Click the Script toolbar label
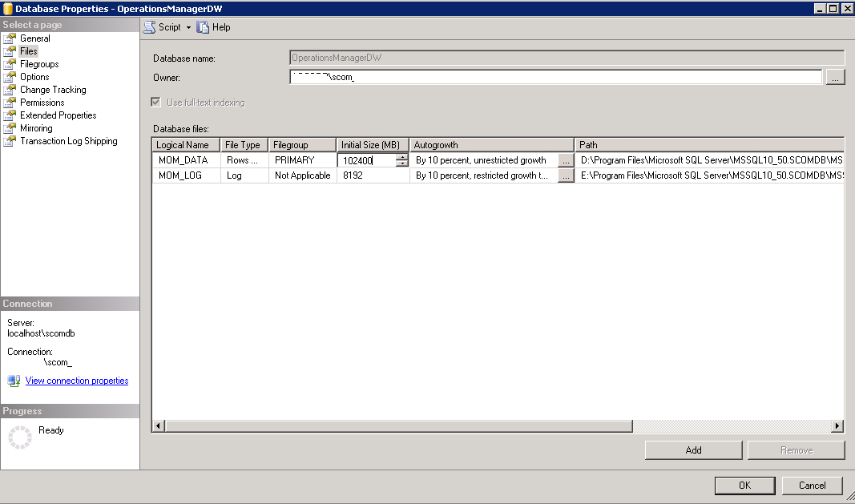Screen dimensions: 855x504 pyautogui.click(x=170, y=27)
